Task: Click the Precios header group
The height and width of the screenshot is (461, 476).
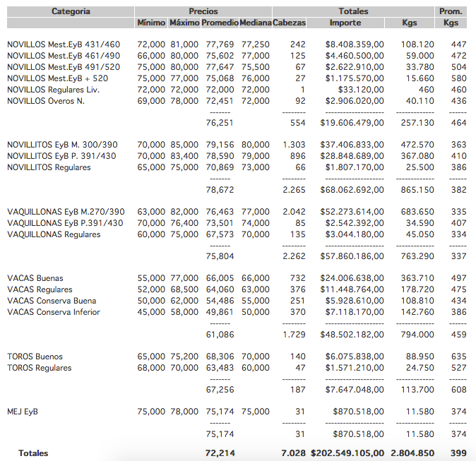Action: pyautogui.click(x=203, y=11)
